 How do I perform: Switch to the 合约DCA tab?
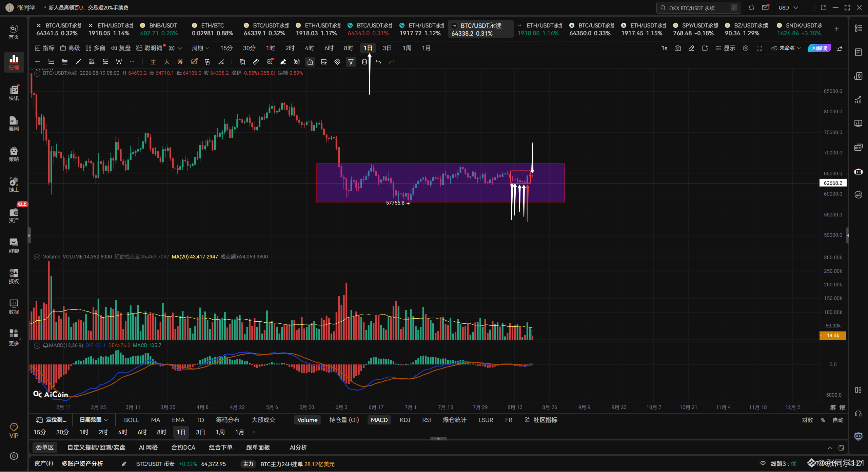pyautogui.click(x=183, y=448)
